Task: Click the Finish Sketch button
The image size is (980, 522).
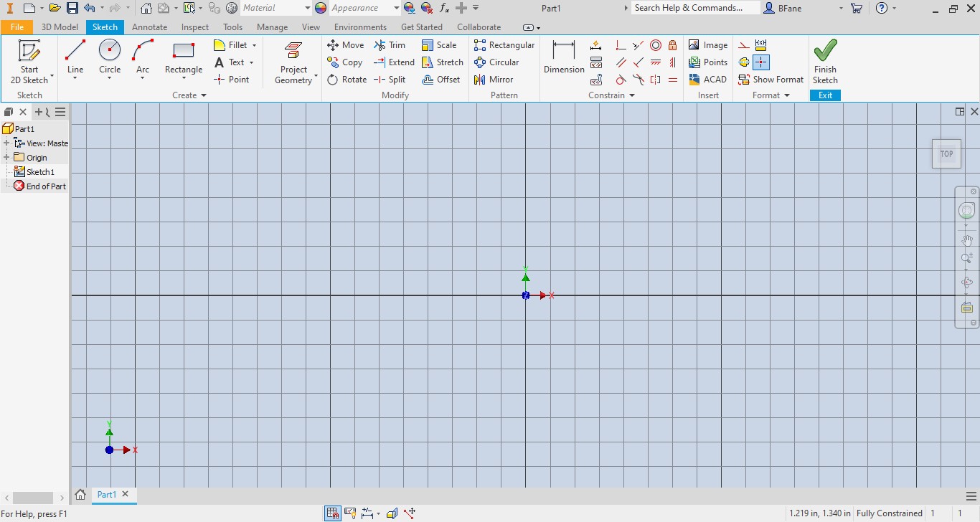Action: click(x=824, y=61)
